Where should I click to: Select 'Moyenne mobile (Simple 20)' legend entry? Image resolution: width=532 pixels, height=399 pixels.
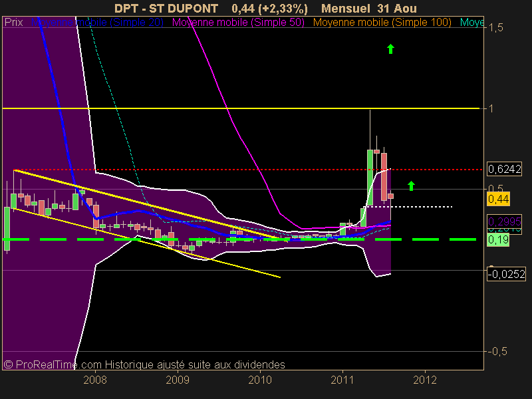tap(97, 23)
